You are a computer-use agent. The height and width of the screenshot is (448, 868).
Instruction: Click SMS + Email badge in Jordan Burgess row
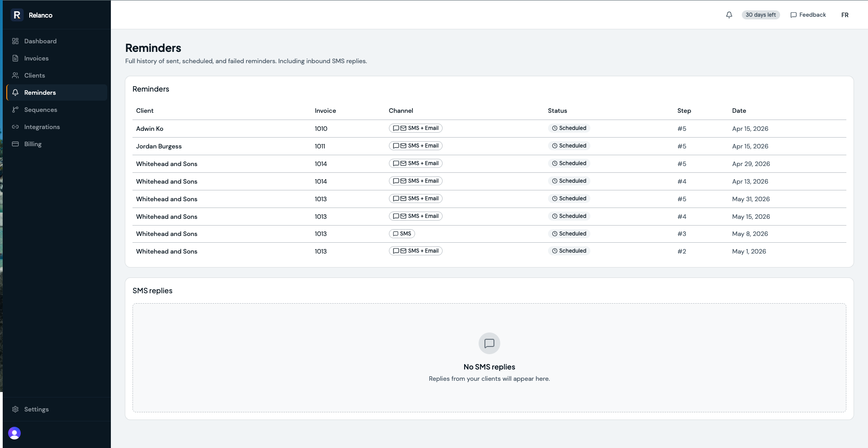[x=416, y=146]
